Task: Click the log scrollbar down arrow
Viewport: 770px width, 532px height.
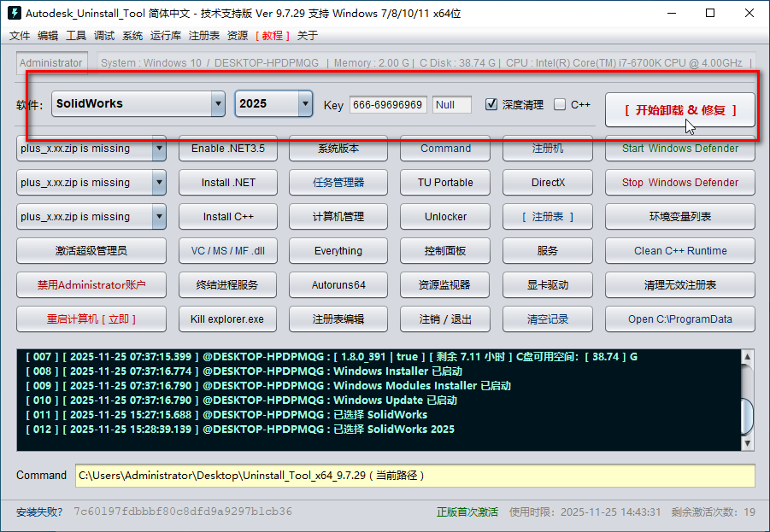Action: (747, 444)
